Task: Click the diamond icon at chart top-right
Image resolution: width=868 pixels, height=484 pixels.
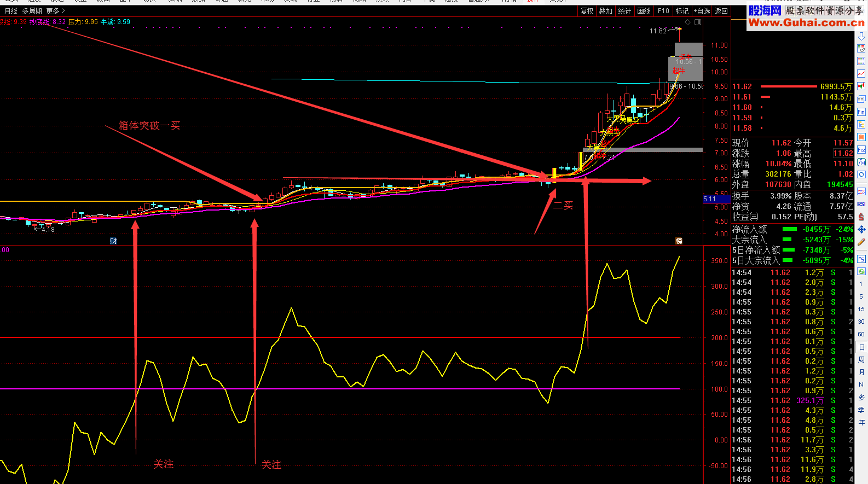Action: click(688, 22)
